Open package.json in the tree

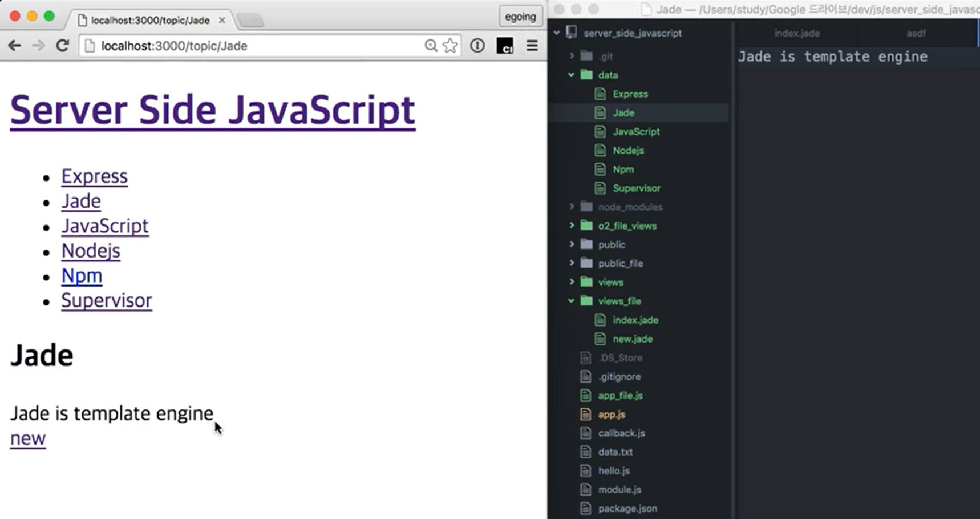[627, 508]
